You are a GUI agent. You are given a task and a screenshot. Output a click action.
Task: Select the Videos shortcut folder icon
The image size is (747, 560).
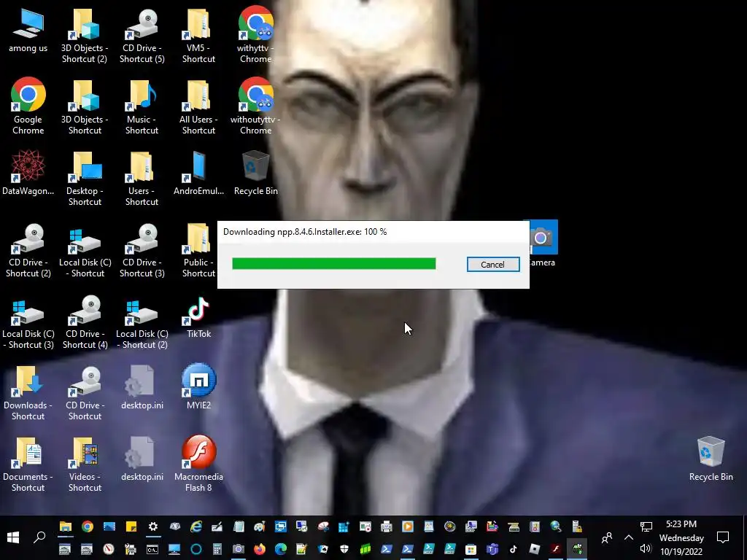coord(85,463)
